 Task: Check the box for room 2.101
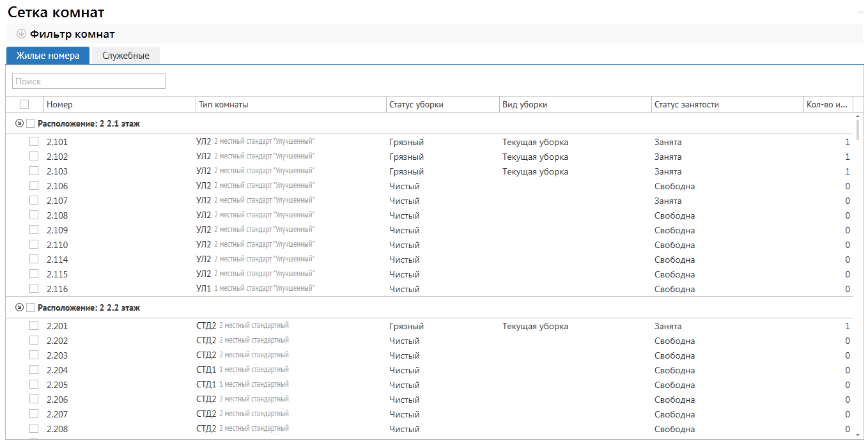[34, 142]
